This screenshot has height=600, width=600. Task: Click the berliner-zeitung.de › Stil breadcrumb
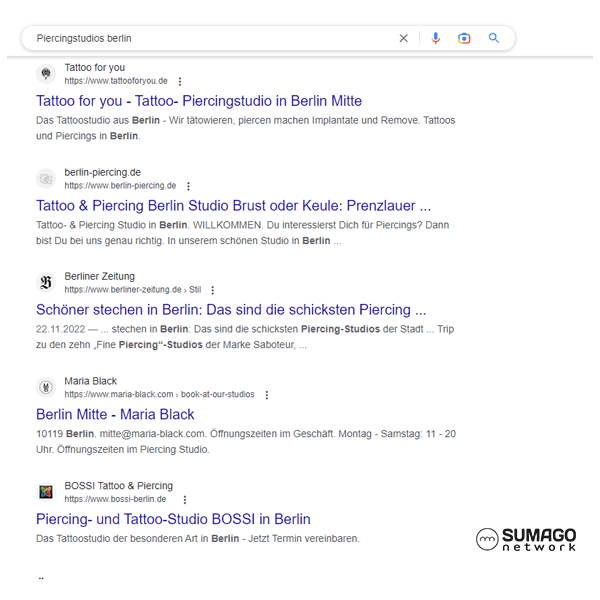click(133, 290)
